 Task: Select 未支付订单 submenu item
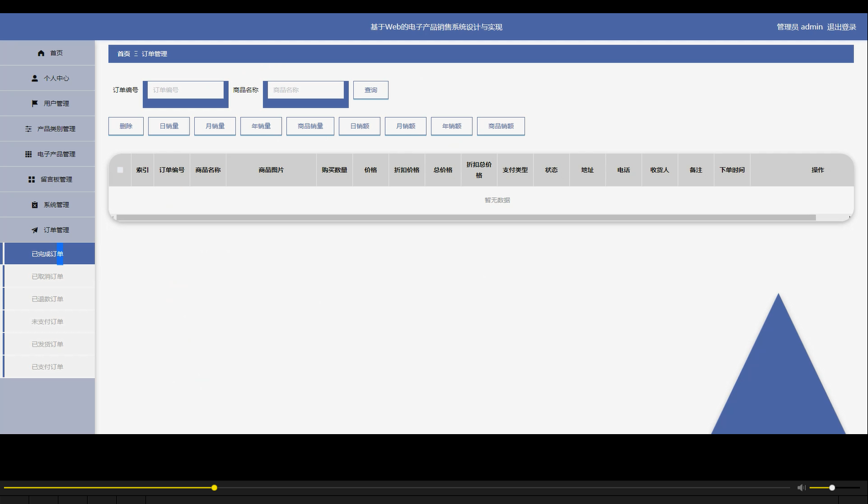49,321
